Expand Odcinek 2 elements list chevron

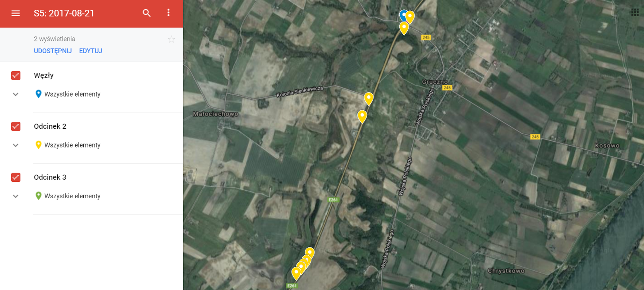click(16, 145)
